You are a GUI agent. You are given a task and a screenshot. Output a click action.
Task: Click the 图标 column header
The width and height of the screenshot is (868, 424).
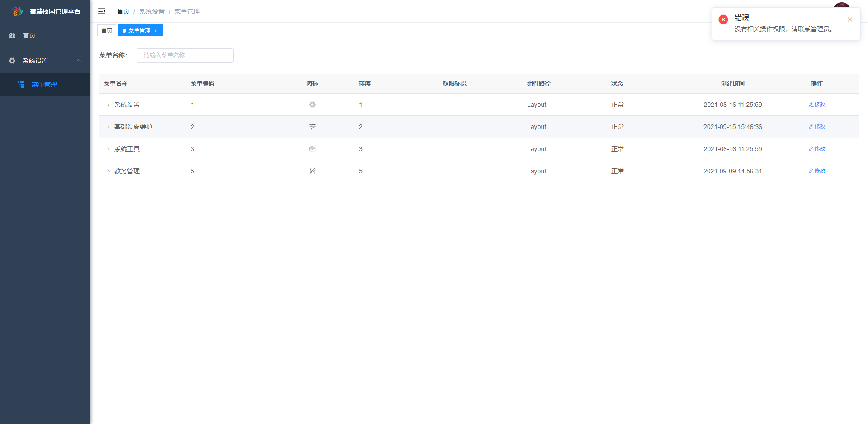point(312,83)
